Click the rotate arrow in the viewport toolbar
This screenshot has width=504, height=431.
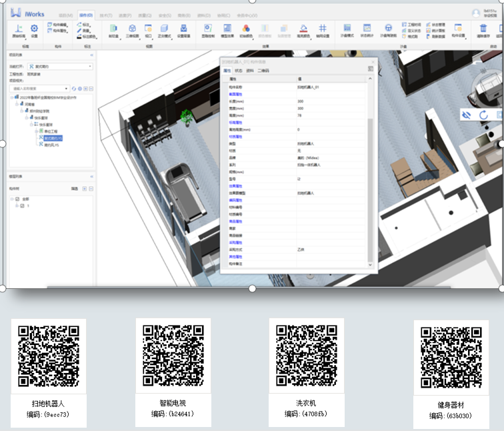click(x=483, y=115)
